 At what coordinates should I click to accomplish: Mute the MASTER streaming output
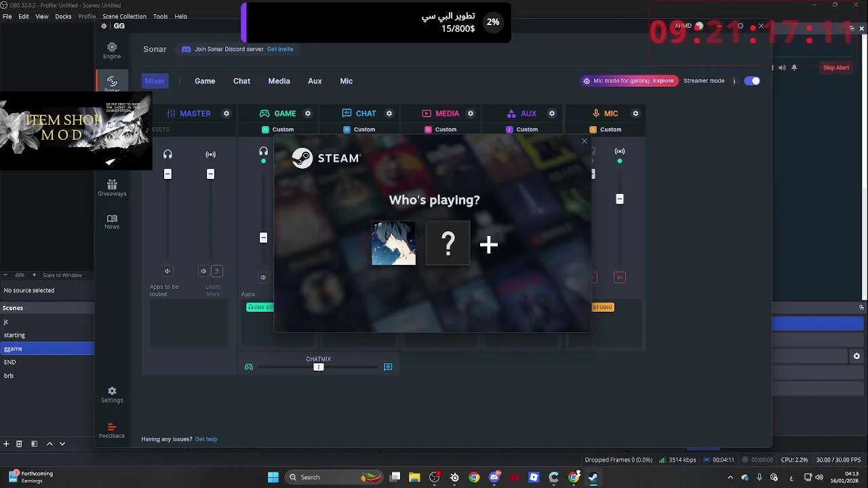pyautogui.click(x=203, y=271)
